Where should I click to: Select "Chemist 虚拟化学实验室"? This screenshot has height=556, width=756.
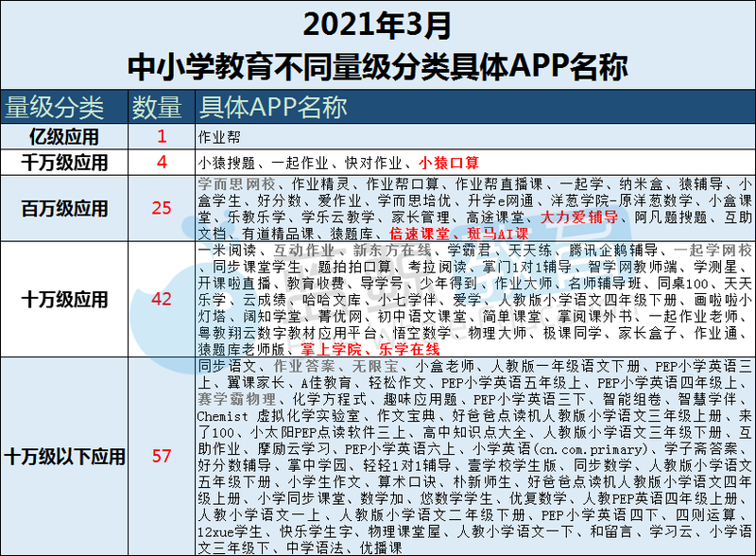tap(278, 415)
